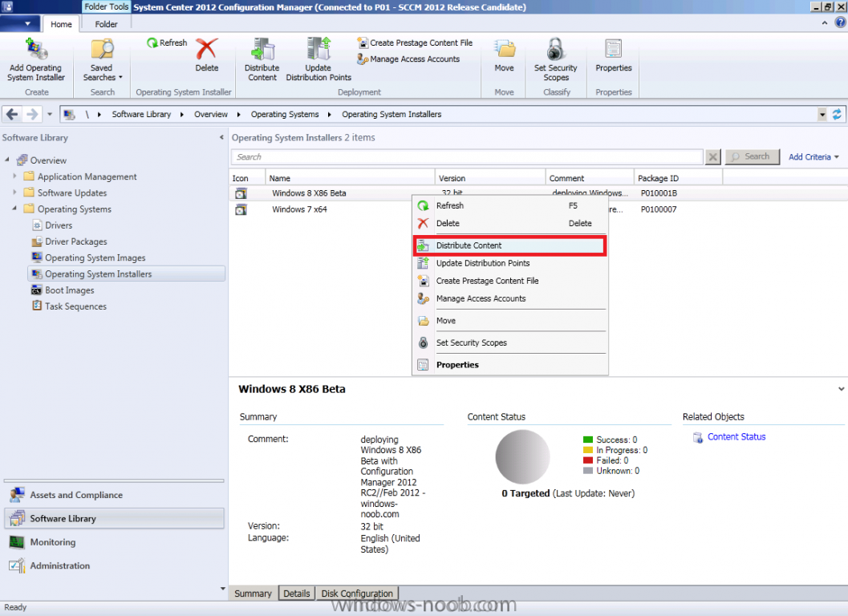Click the navigation Back arrow
Image resolution: width=848 pixels, height=616 pixels.
pyautogui.click(x=13, y=114)
